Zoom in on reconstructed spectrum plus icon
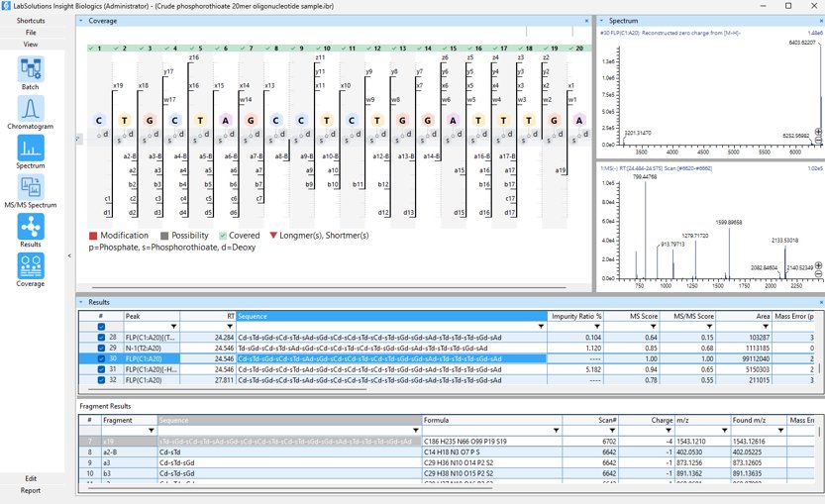825x504 pixels. point(818,132)
